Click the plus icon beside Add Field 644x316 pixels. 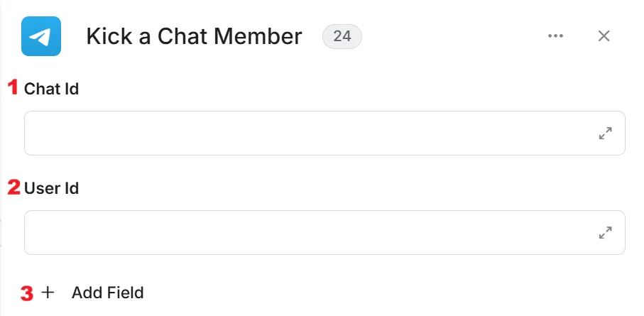pyautogui.click(x=48, y=293)
